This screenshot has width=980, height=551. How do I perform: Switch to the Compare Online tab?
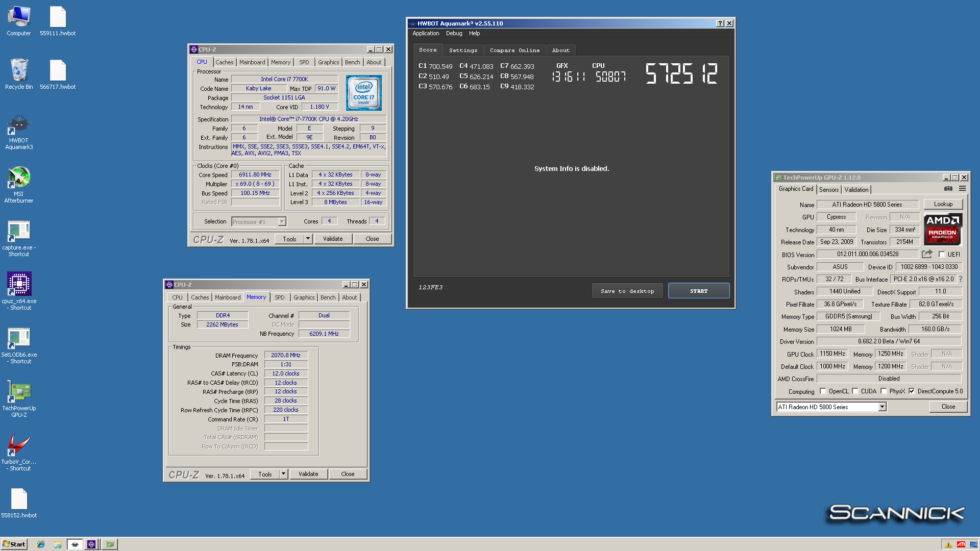click(514, 50)
